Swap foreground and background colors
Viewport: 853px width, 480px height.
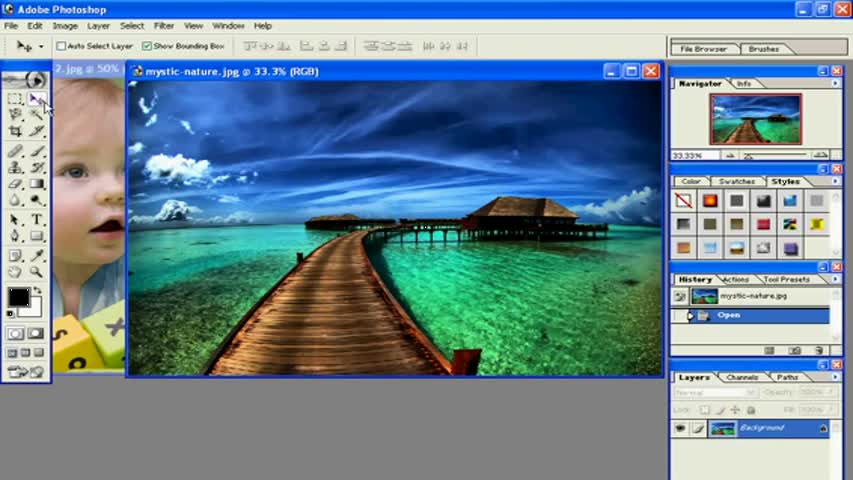click(37, 291)
